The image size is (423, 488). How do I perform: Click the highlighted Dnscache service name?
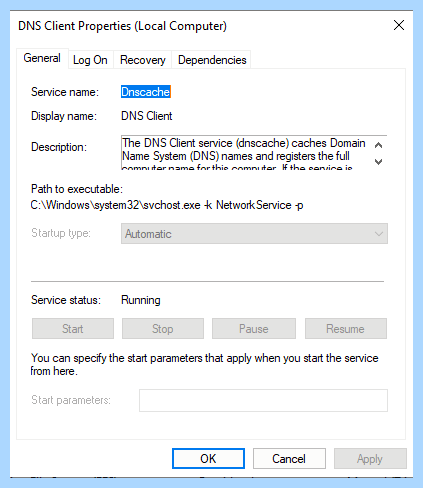click(x=146, y=92)
